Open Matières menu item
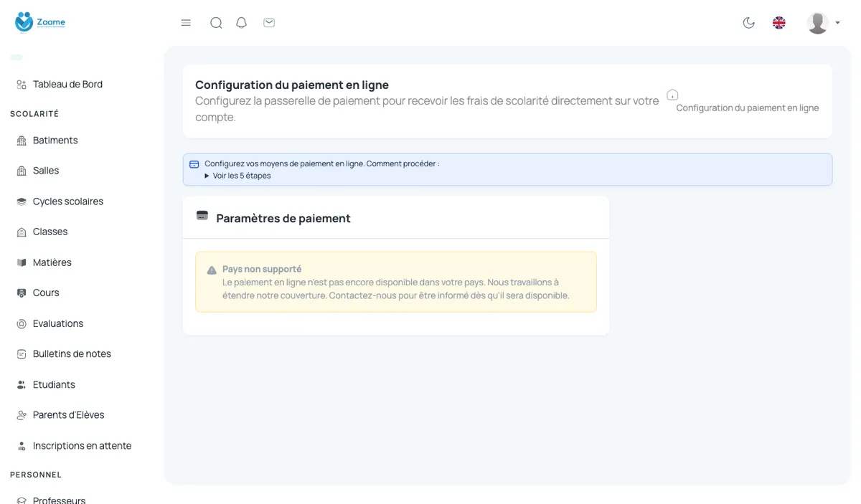 click(x=52, y=262)
